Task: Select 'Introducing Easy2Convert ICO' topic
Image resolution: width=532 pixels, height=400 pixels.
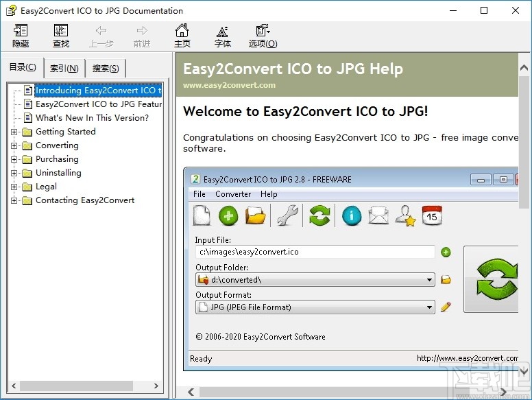Action: (x=98, y=91)
